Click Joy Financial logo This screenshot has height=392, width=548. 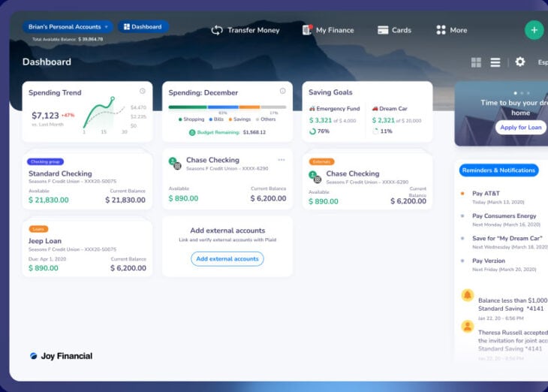(x=61, y=356)
